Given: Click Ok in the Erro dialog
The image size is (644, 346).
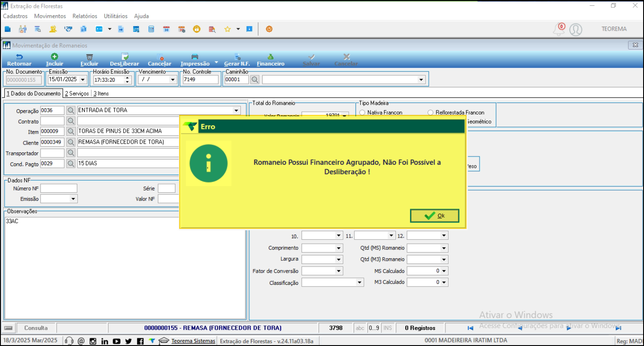Looking at the screenshot, I should (435, 216).
